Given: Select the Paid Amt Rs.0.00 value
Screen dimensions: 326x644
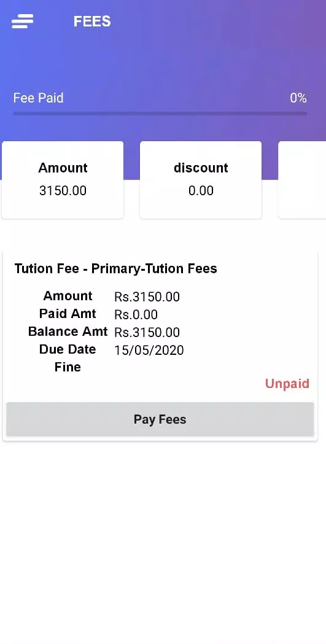Looking at the screenshot, I should 136,314.
